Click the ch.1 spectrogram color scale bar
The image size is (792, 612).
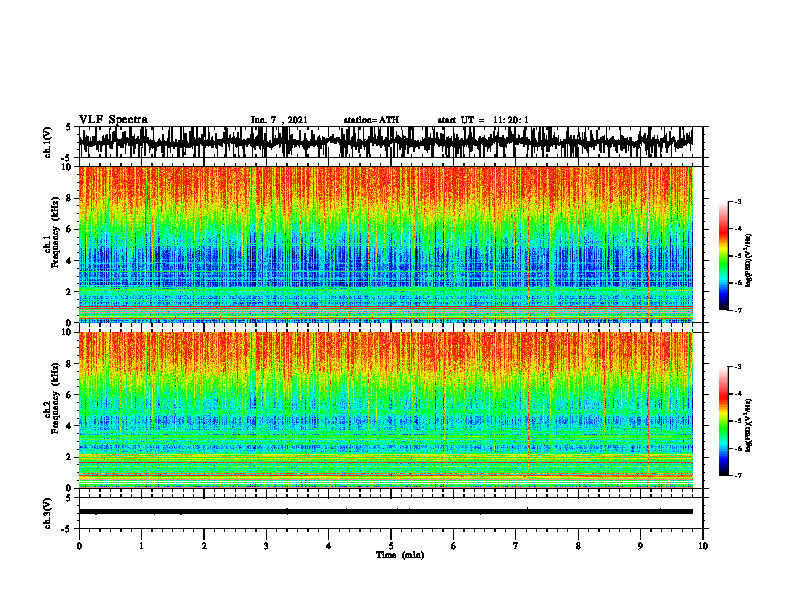[x=723, y=256]
